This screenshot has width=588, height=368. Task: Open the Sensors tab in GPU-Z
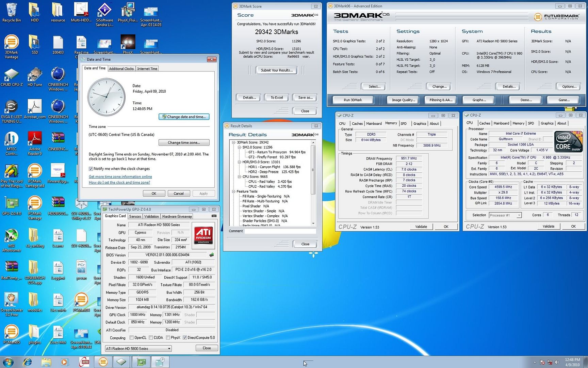pos(135,216)
